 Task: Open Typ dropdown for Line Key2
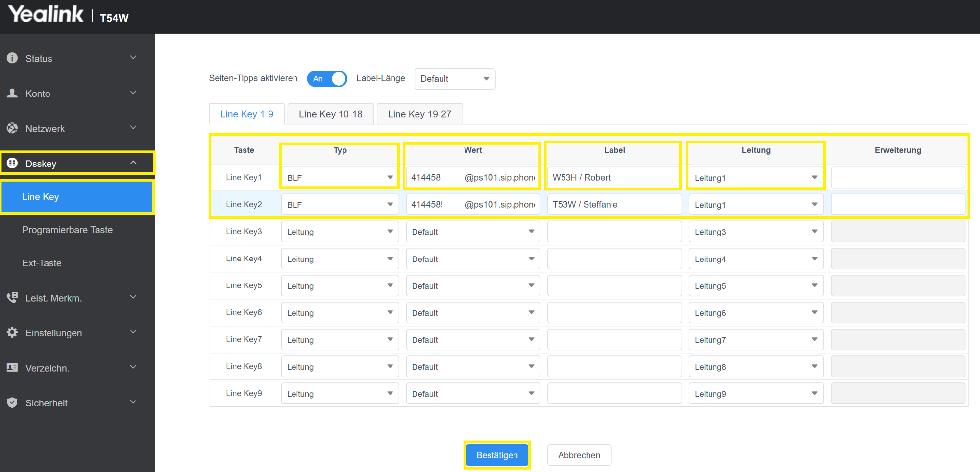(340, 205)
